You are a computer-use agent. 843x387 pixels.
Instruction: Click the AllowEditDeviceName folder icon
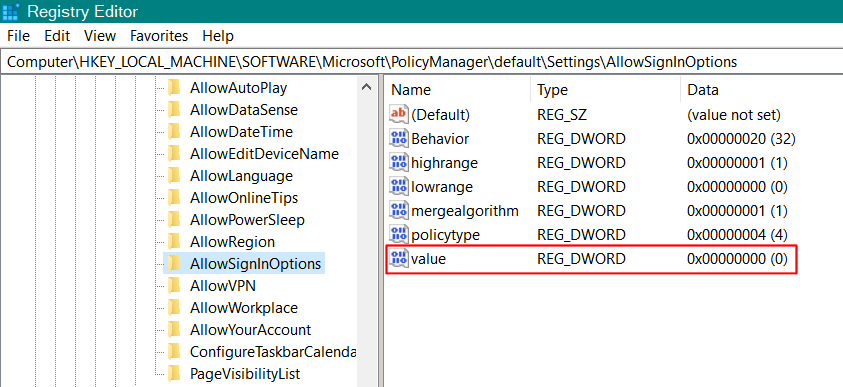[174, 154]
